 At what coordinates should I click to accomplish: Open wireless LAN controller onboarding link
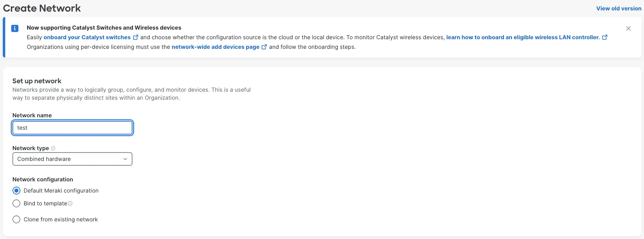[523, 37]
